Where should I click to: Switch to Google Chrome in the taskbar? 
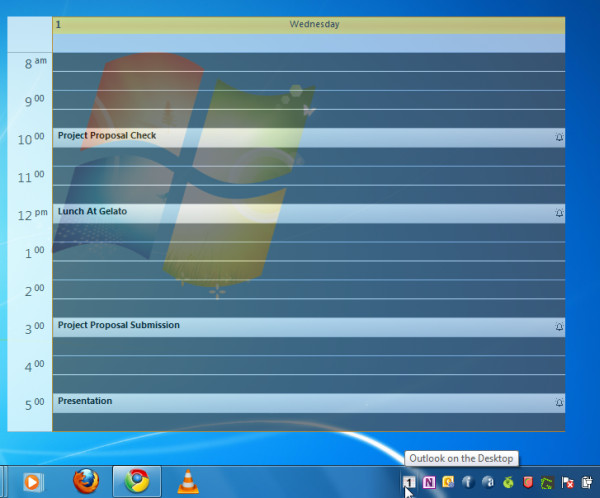pos(137,481)
